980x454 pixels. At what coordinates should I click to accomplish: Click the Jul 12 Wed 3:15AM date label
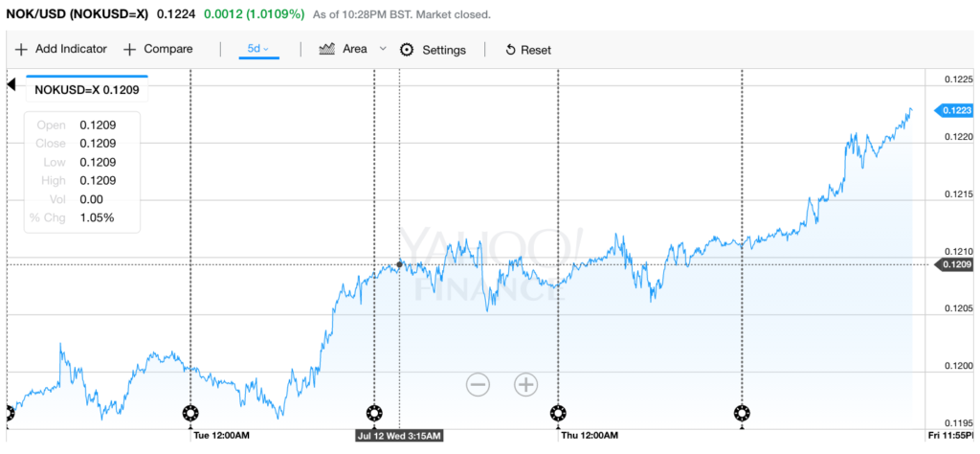click(394, 435)
